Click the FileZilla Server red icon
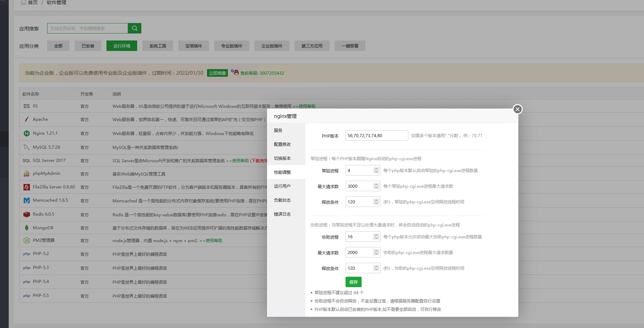Image resolution: width=644 pixels, height=328 pixels. 27,187
